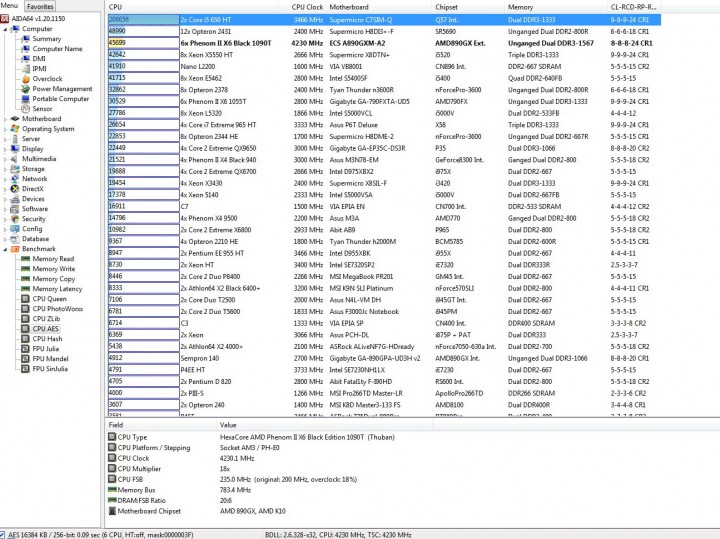Image resolution: width=720 pixels, height=539 pixels.
Task: Switch to the Favorites tab
Action: pyautogui.click(x=40, y=6)
